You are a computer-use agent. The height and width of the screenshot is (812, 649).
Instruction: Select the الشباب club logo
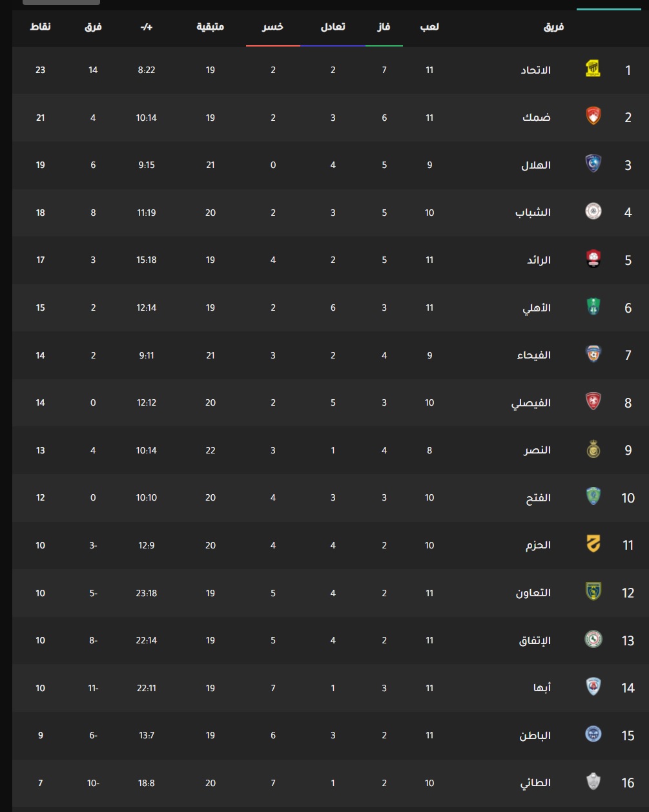(x=593, y=211)
